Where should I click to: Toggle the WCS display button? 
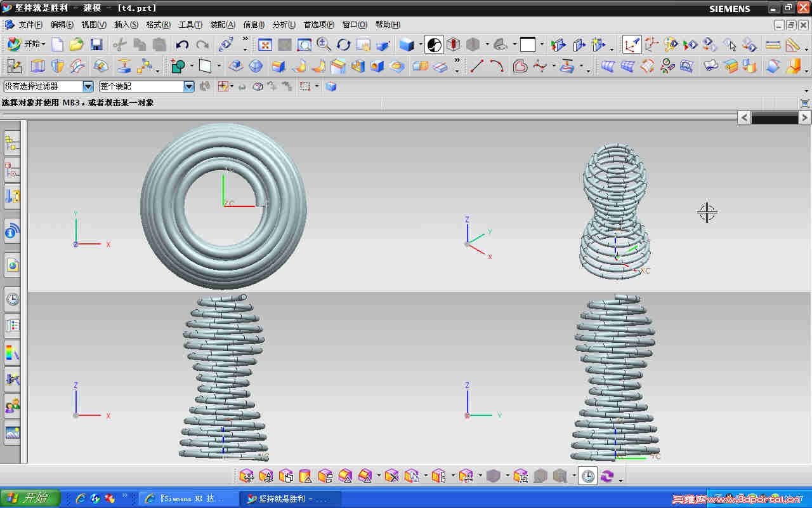(632, 44)
